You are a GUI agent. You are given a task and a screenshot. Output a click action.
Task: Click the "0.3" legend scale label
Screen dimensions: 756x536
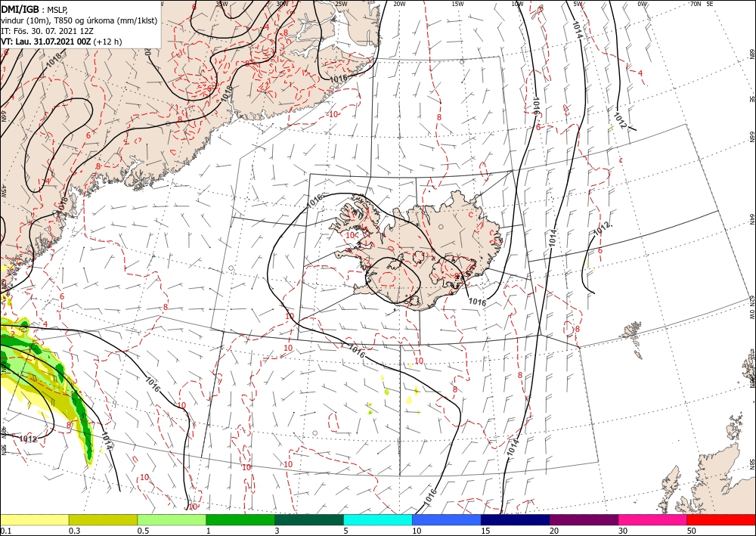[x=74, y=531]
